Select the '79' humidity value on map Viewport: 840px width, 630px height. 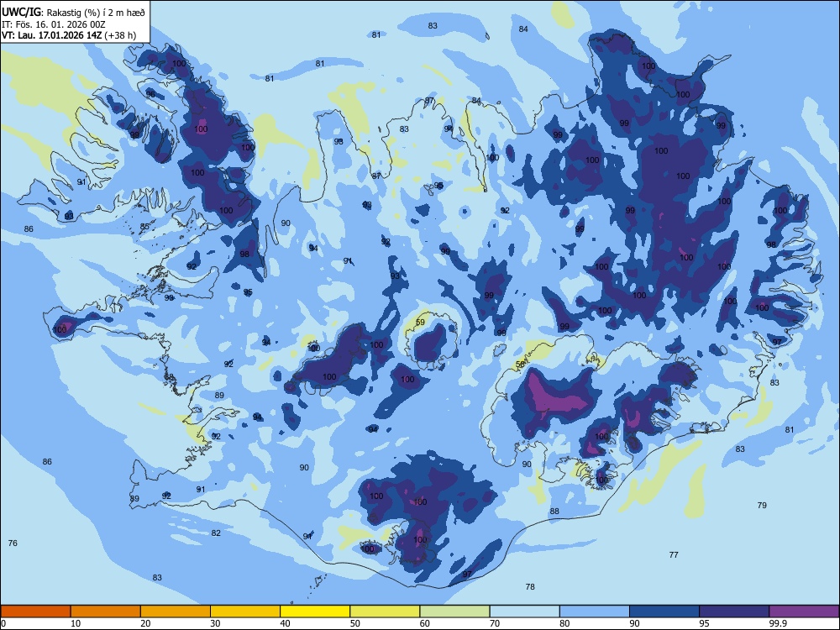click(762, 505)
